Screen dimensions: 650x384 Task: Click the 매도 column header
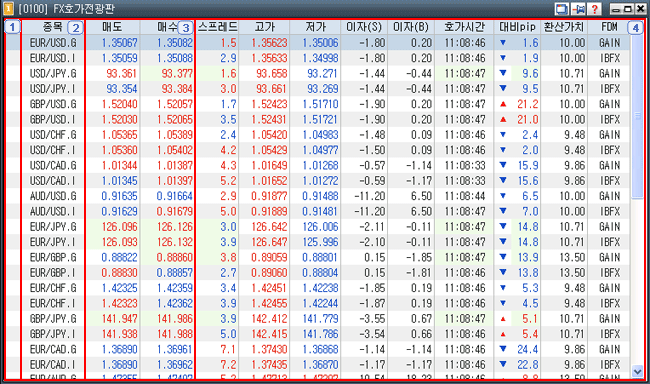112,27
